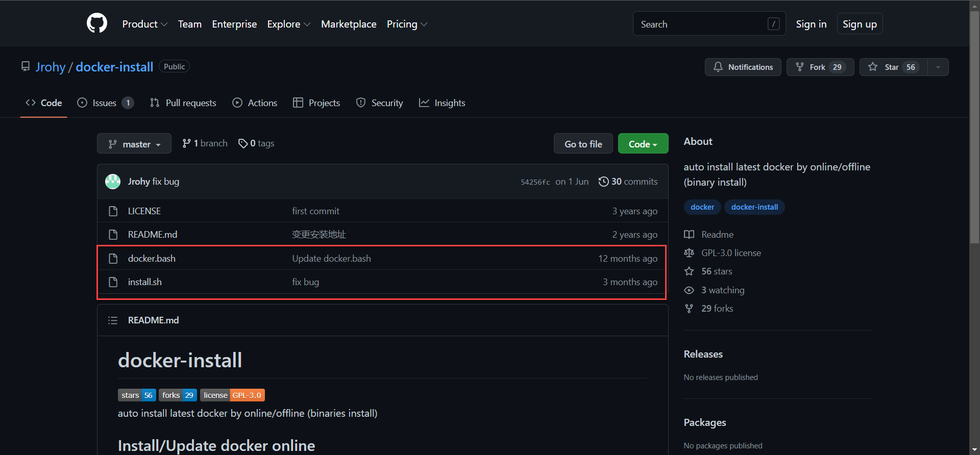Click the bell icon in Notifications
Image resolution: width=980 pixels, height=455 pixels.
718,67
